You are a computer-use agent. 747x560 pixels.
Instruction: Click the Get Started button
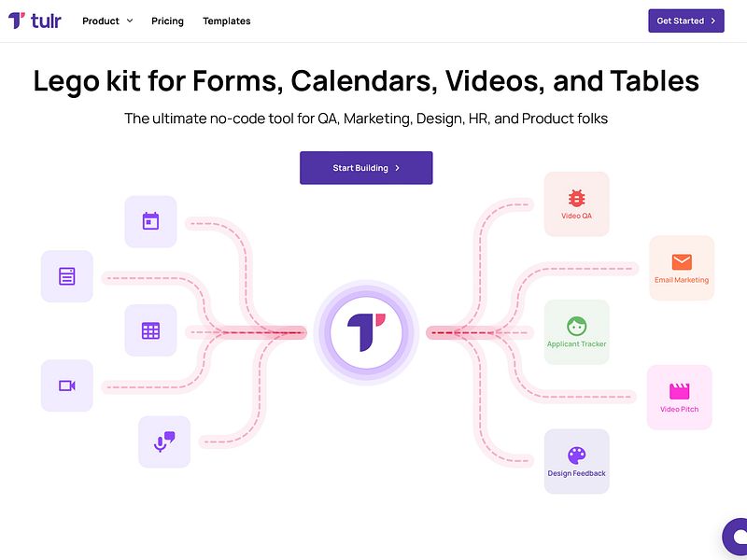coord(686,21)
